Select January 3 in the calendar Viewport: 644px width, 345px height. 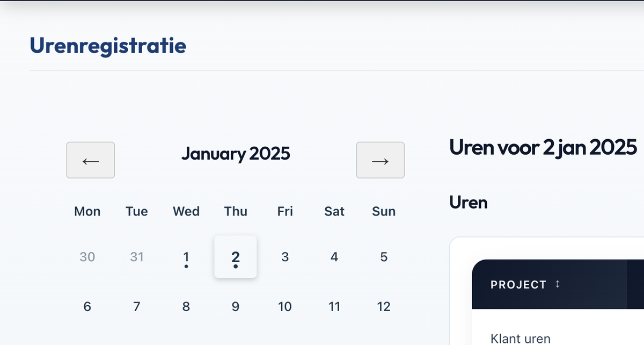point(285,257)
